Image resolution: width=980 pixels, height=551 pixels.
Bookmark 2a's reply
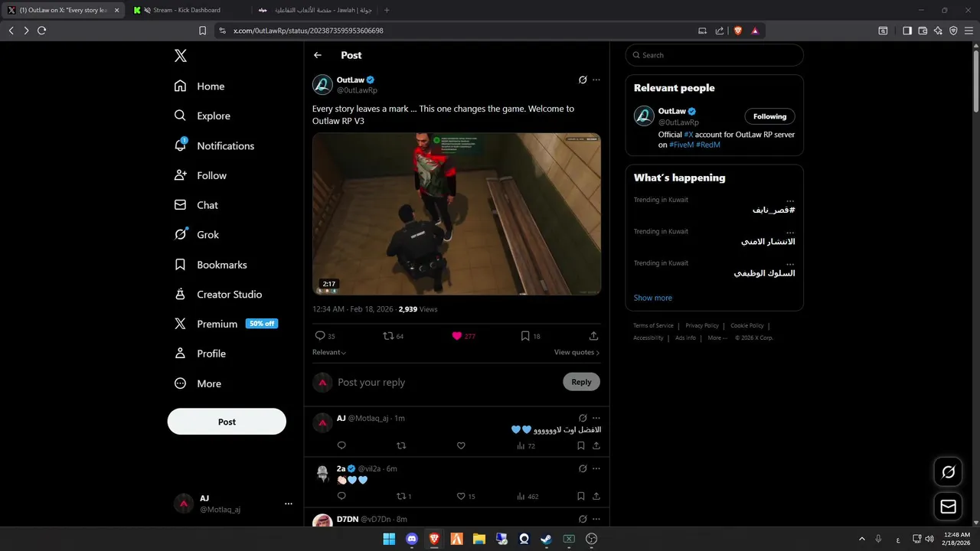pos(581,497)
